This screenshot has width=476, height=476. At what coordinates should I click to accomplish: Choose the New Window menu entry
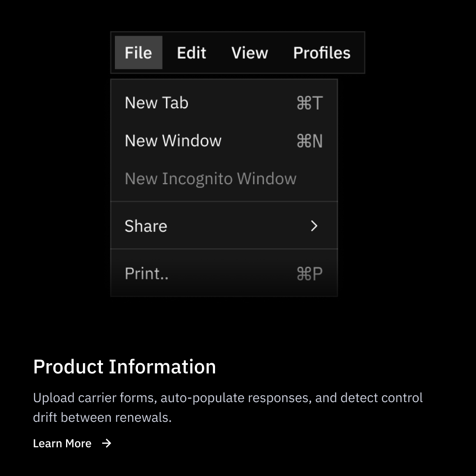(x=173, y=141)
